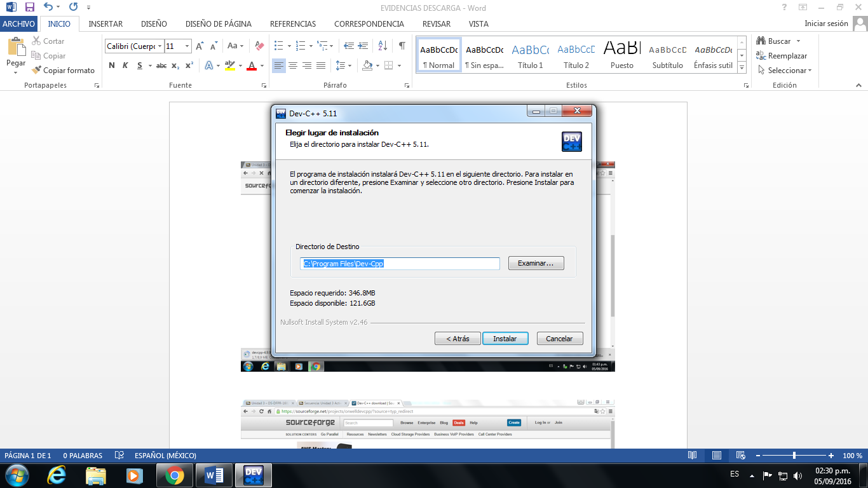
Task: Toggle show paragraph marks (¶)
Action: pos(402,46)
